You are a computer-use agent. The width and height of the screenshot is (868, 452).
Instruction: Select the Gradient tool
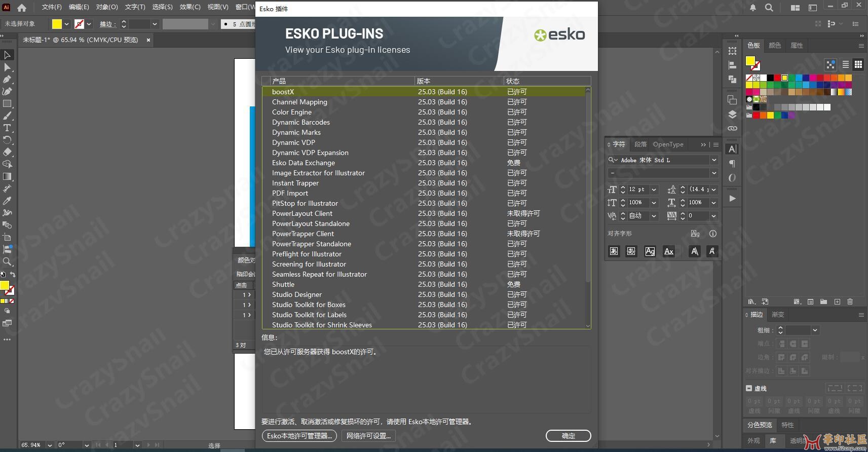[x=7, y=176]
